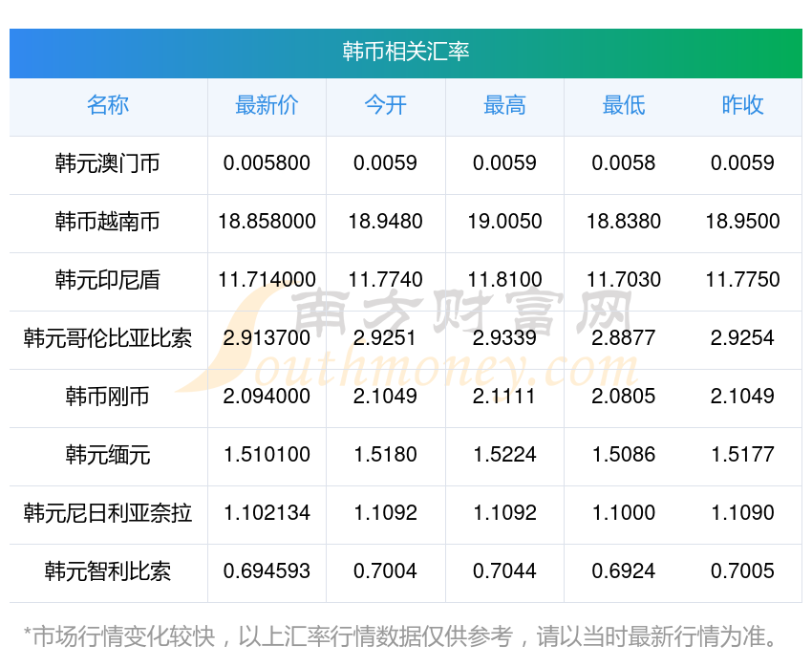
Task: Click the 韩元澳门币 row name
Action: pos(108,163)
